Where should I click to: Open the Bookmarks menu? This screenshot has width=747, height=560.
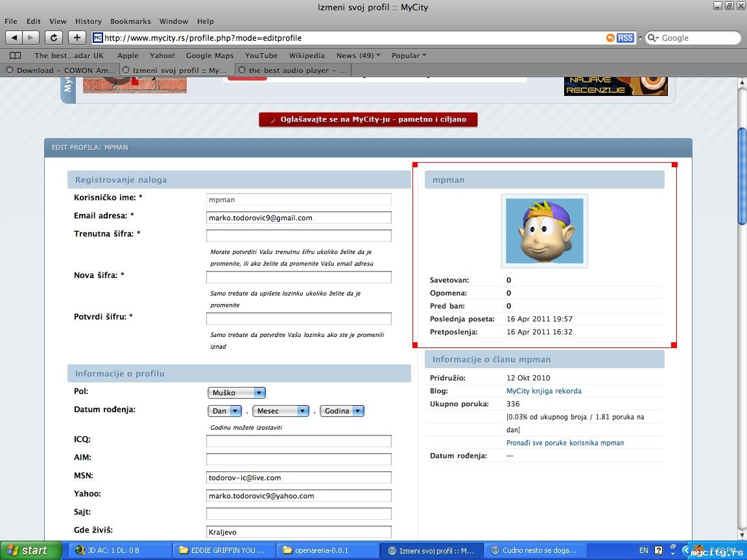click(x=130, y=21)
